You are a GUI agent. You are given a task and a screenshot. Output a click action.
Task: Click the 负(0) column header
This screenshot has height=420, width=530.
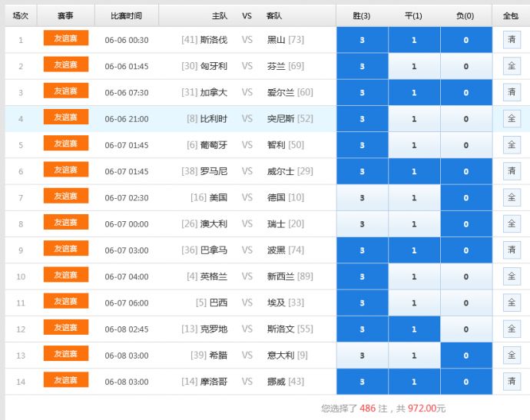[x=465, y=15]
